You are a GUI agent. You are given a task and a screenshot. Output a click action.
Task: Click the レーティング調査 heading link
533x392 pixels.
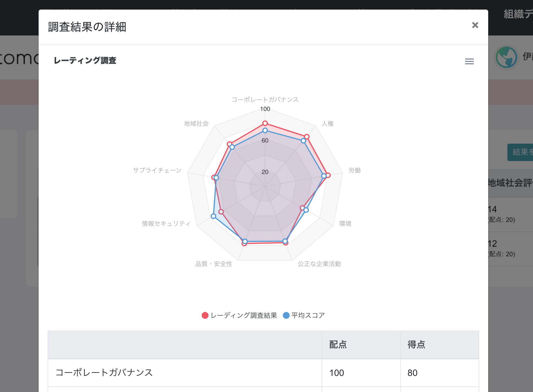(x=85, y=61)
